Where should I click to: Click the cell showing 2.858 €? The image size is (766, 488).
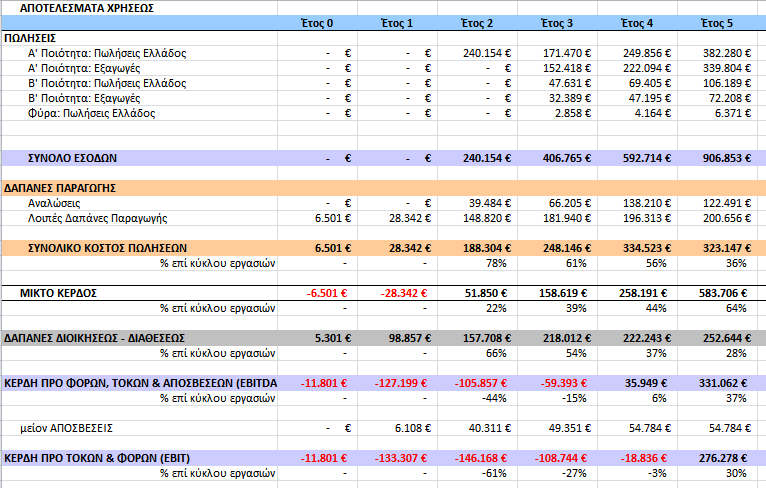(573, 113)
